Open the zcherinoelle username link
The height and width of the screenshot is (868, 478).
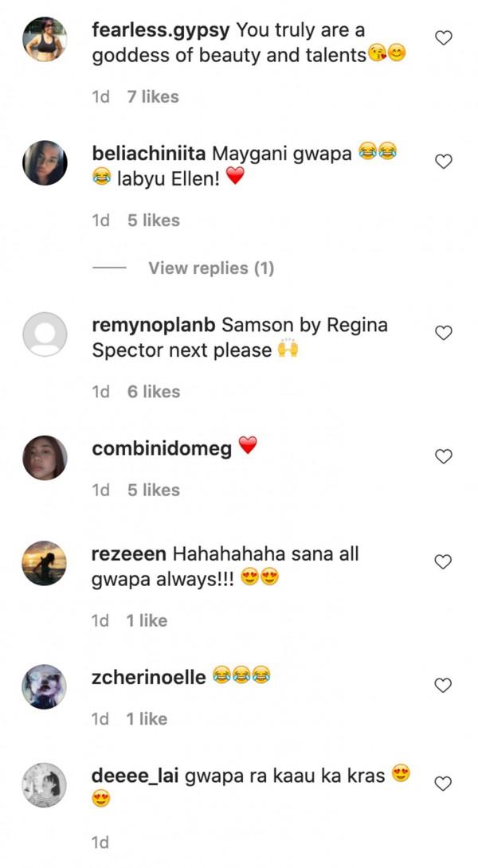(149, 677)
